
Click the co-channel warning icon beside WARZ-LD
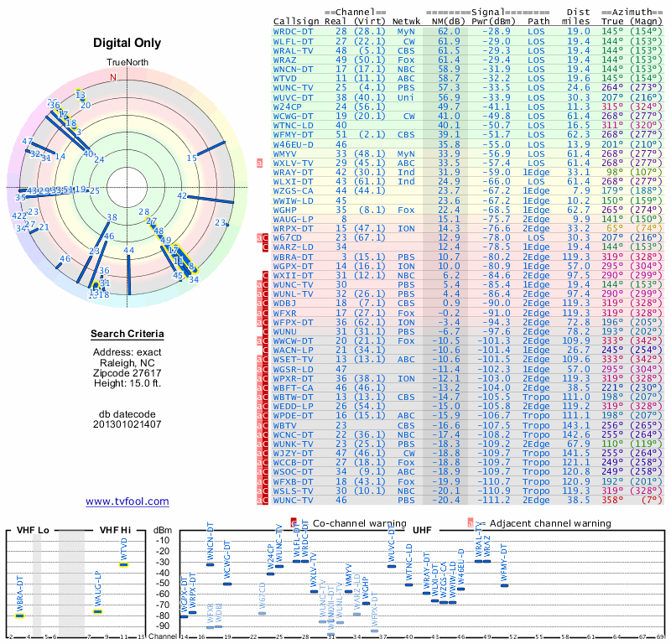coord(264,247)
